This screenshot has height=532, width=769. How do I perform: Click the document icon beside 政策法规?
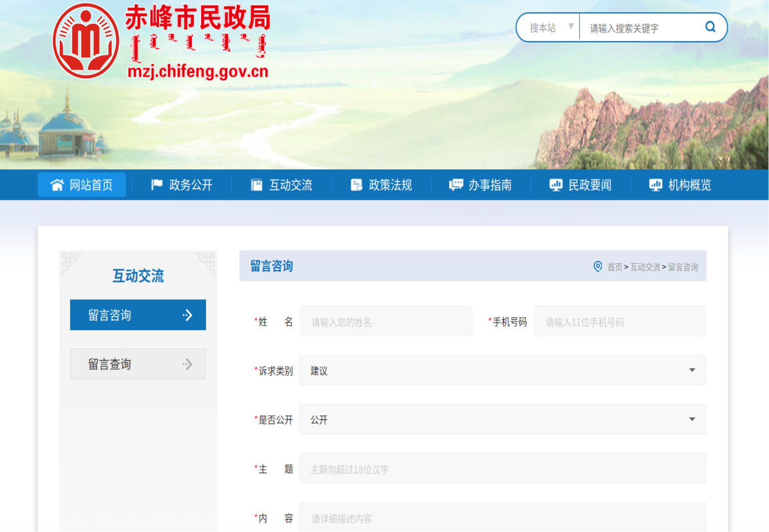357,185
